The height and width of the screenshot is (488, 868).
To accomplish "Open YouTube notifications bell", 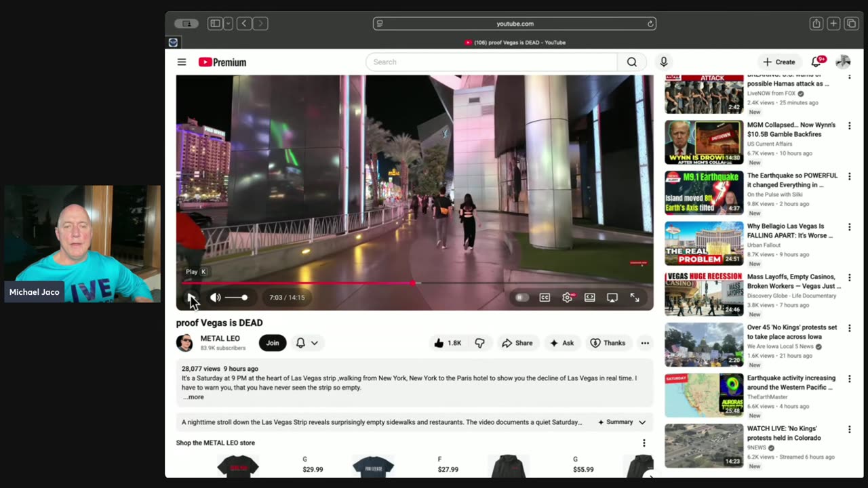I will (816, 62).
